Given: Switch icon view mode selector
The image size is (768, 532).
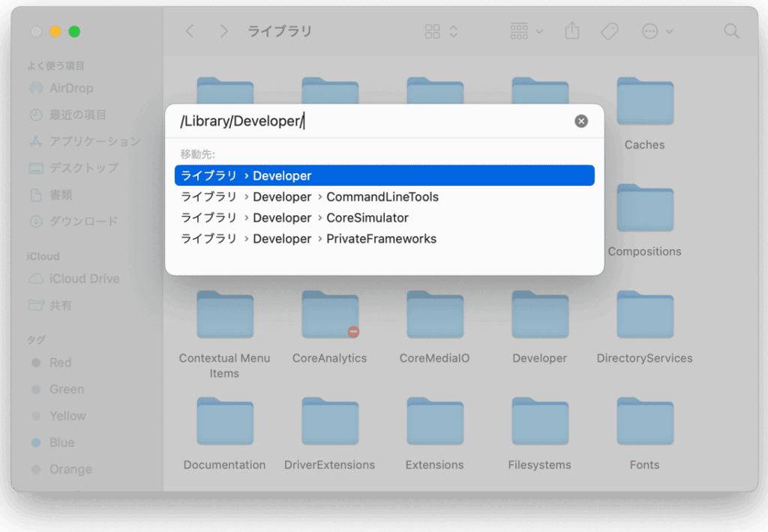Looking at the screenshot, I should (x=441, y=31).
